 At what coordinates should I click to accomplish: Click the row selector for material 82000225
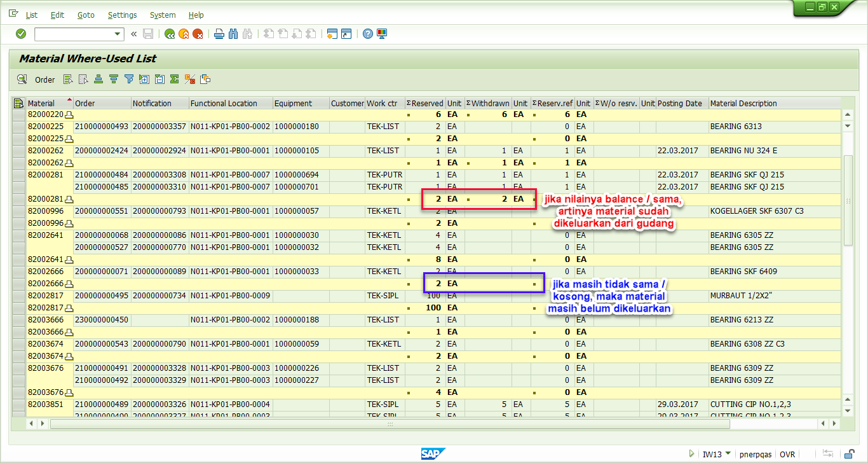click(x=19, y=127)
